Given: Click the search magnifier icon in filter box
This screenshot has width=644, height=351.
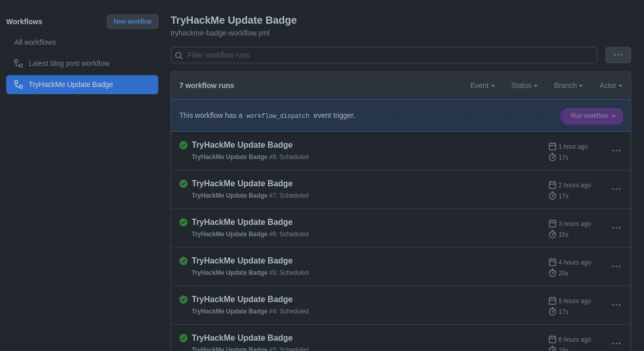Looking at the screenshot, I should [179, 56].
